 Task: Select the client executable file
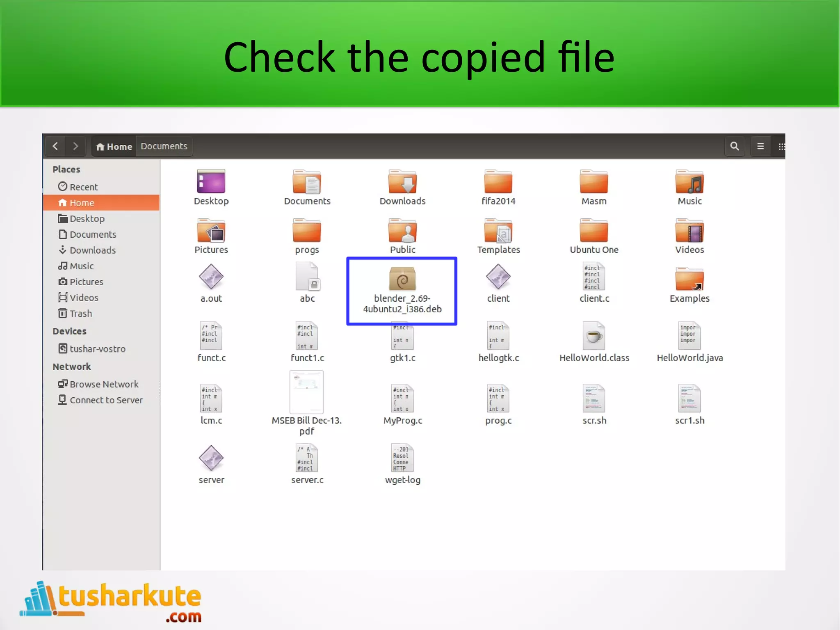coord(498,284)
